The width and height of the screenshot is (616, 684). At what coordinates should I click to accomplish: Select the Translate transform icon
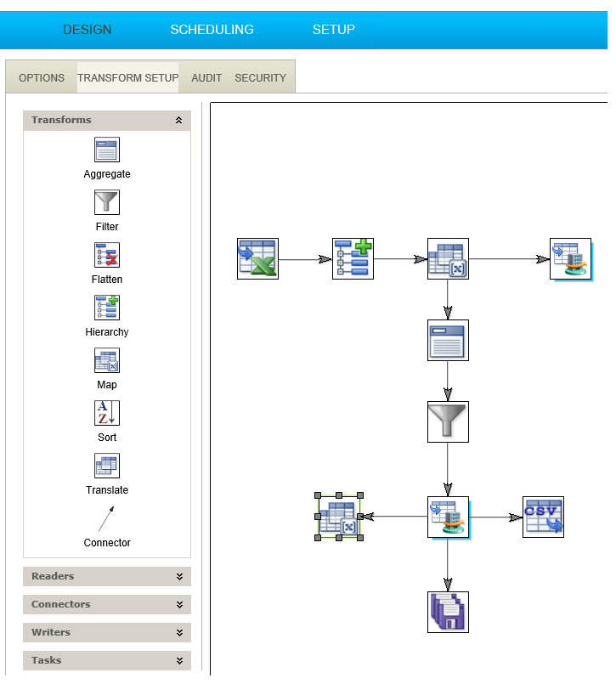click(107, 466)
